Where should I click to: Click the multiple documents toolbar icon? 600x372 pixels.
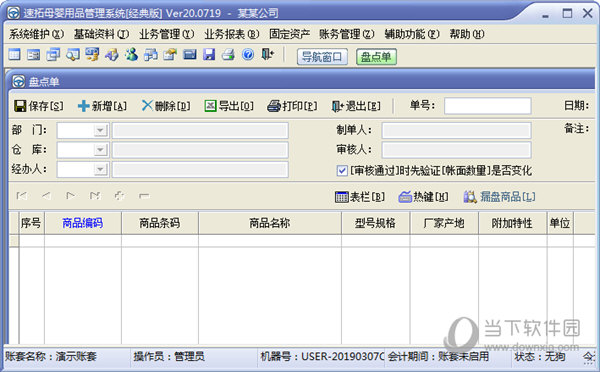pos(151,55)
